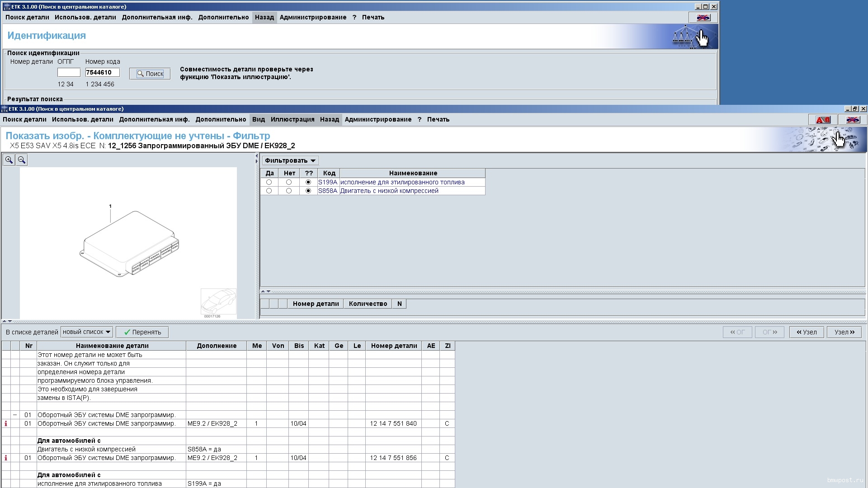Screen dimensions: 868x488
Task: Click crossed-out car icon in lower window
Action: (x=853, y=120)
